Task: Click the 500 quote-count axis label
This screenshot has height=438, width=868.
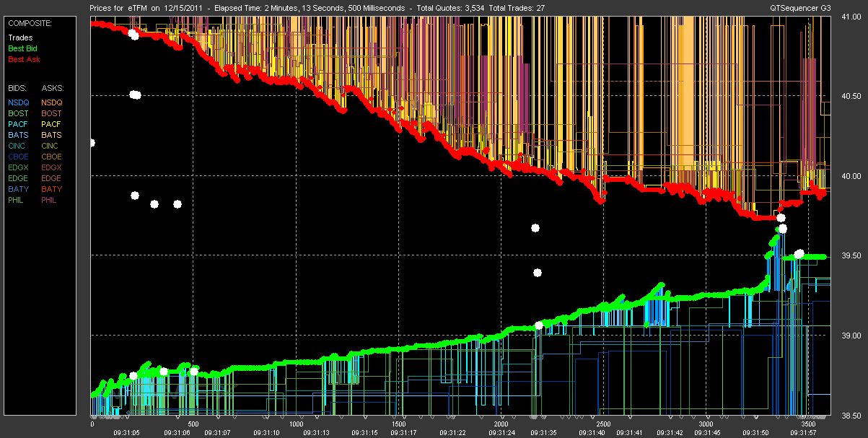Action: 193,424
